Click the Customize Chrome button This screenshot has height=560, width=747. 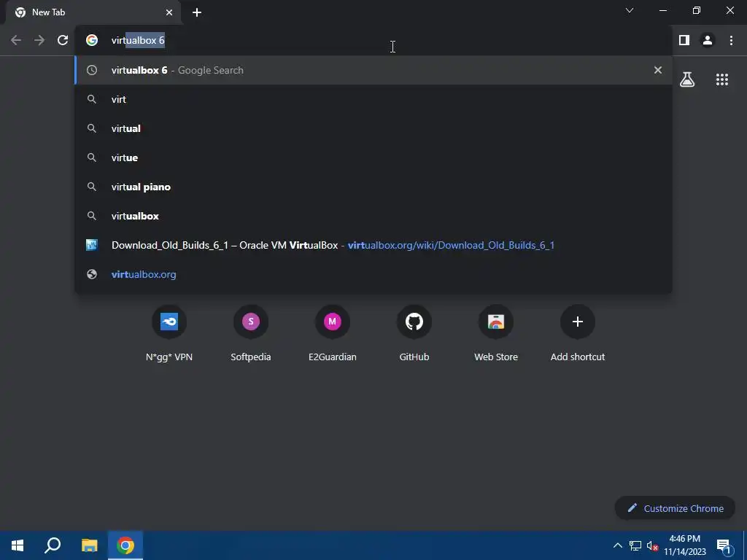tap(675, 508)
